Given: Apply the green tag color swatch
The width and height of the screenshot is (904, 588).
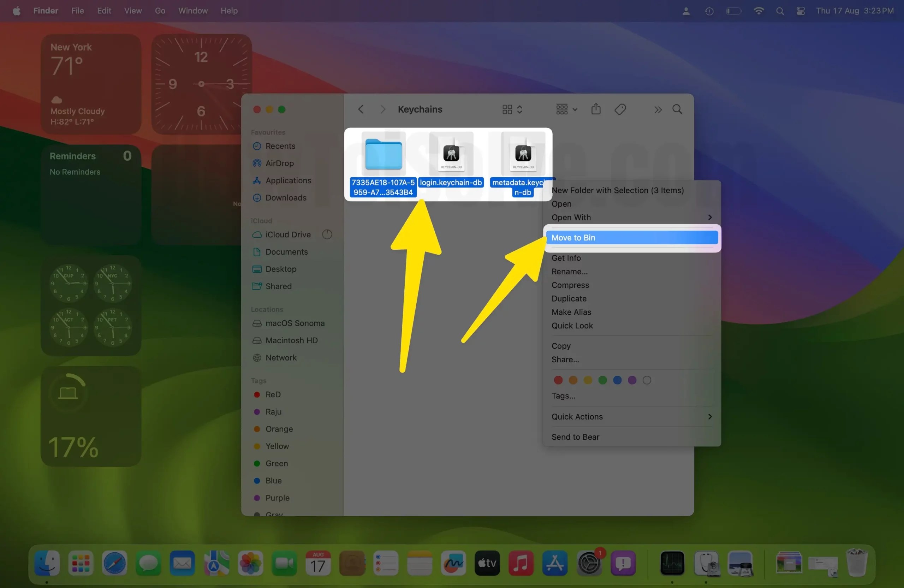Looking at the screenshot, I should (602, 380).
